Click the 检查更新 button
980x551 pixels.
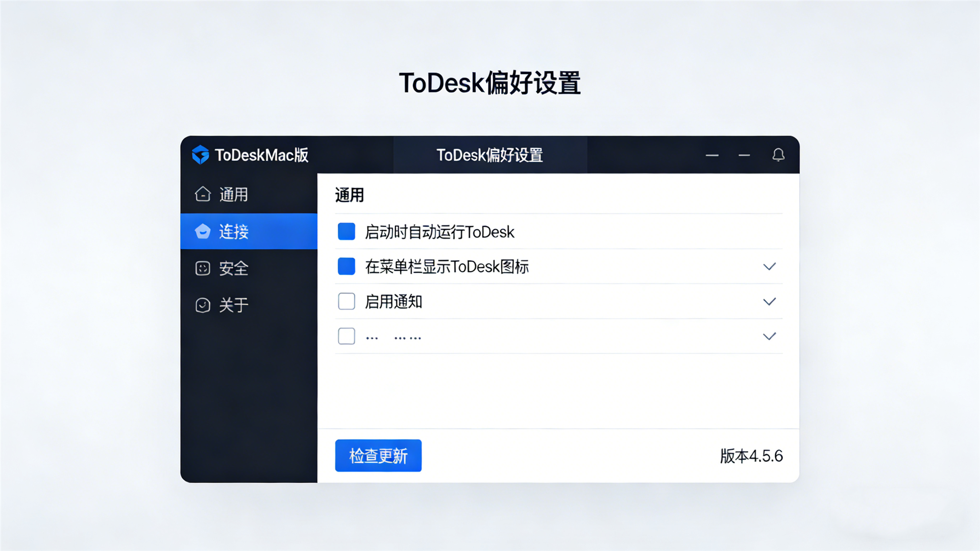(378, 455)
